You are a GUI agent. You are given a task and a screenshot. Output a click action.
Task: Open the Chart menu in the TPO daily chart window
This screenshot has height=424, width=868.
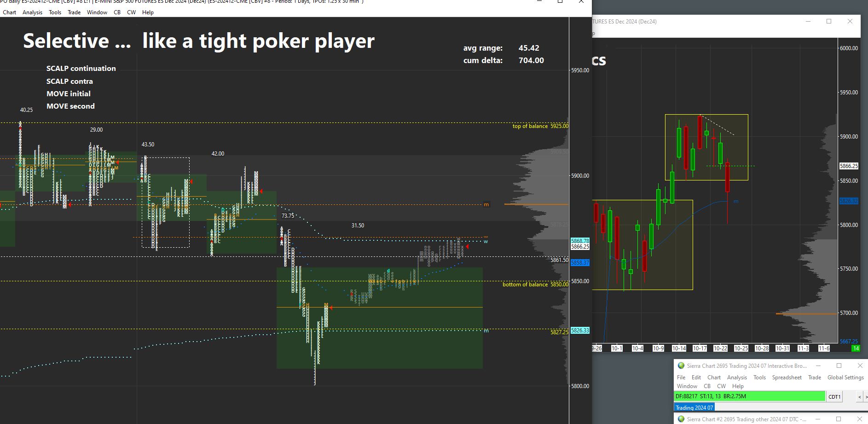[9, 12]
